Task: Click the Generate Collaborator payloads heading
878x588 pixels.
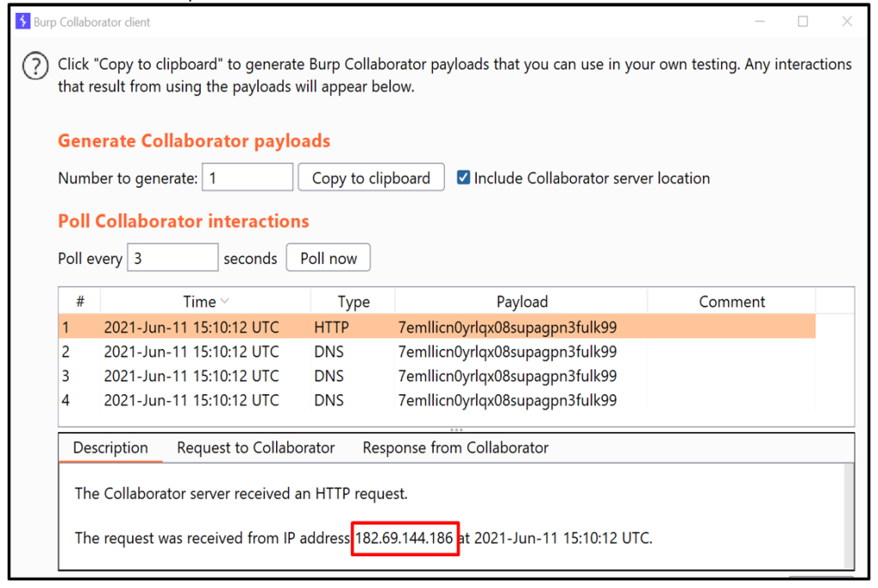Action: (195, 141)
